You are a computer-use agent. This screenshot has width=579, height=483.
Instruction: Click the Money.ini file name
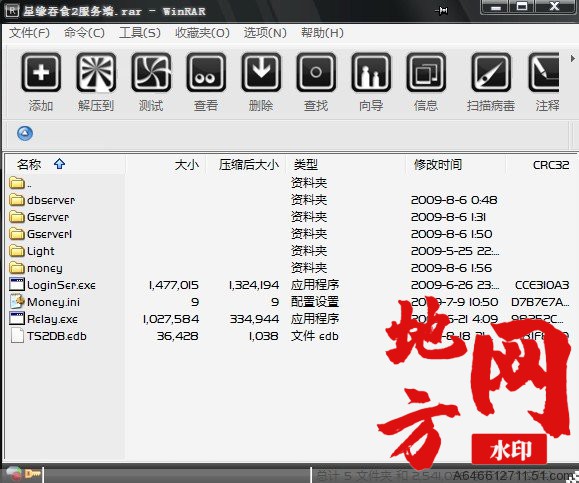(54, 302)
